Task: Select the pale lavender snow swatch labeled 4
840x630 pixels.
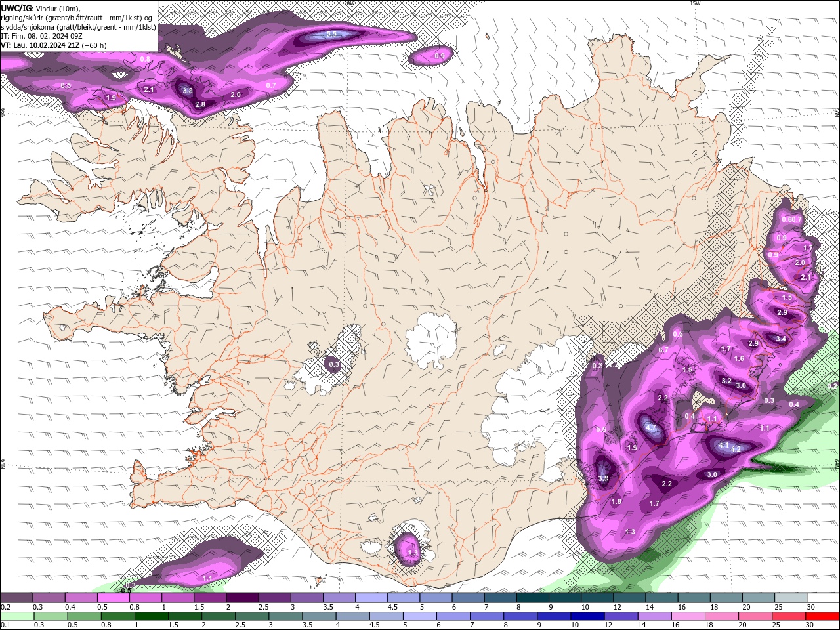Action: pyautogui.click(x=371, y=598)
